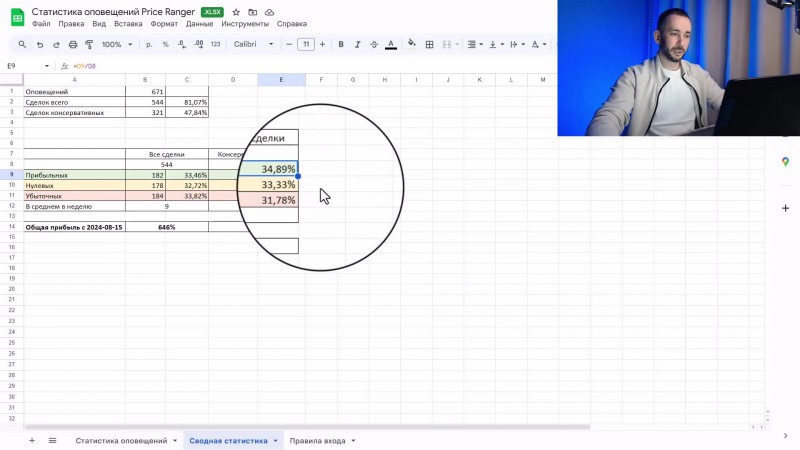This screenshot has height=450, width=800.
Task: Click the search menus magnifier icon
Action: (x=22, y=44)
